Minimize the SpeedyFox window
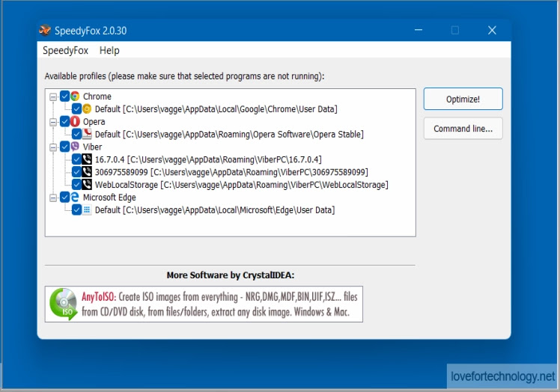The image size is (560, 392). pyautogui.click(x=419, y=30)
